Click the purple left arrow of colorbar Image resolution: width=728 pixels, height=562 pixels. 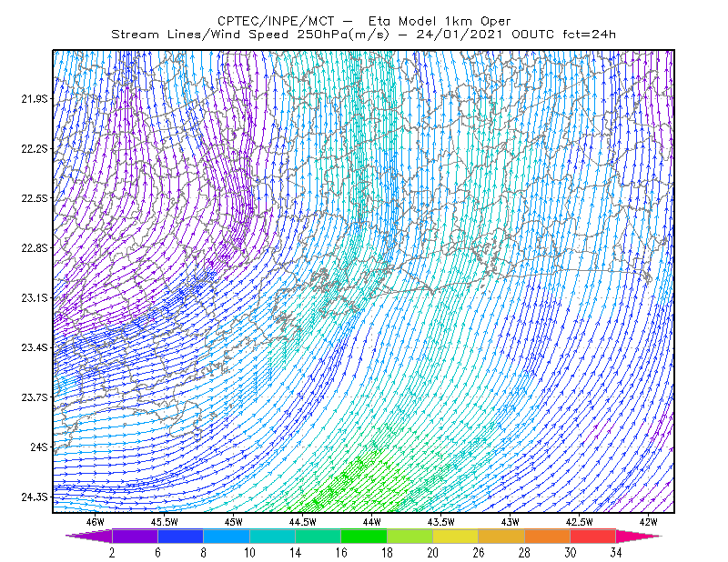click(89, 536)
